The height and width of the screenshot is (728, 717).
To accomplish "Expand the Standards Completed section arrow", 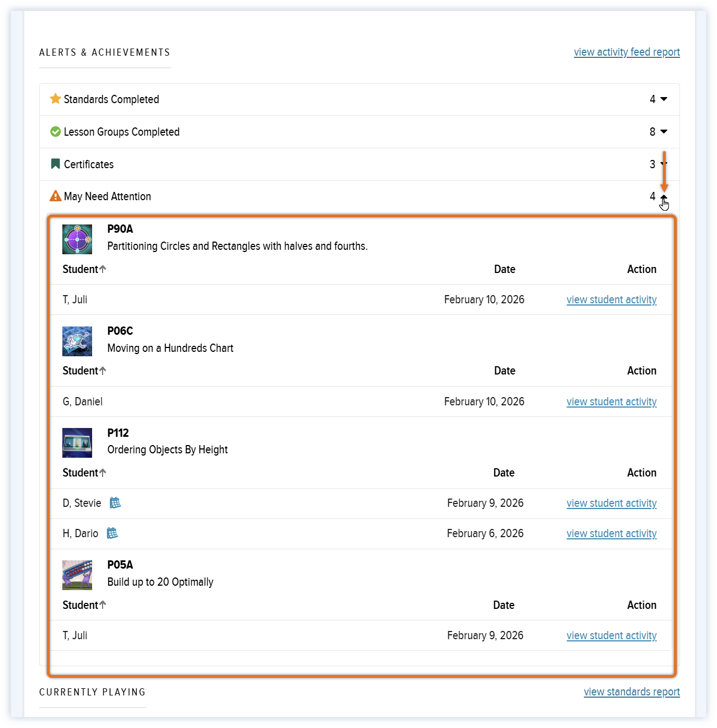I will click(x=664, y=99).
